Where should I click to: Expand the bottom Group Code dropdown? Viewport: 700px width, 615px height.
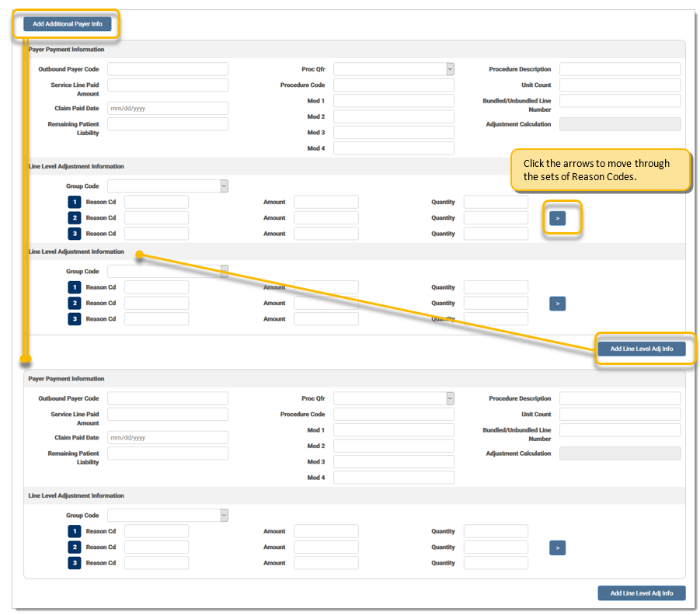pyautogui.click(x=167, y=515)
